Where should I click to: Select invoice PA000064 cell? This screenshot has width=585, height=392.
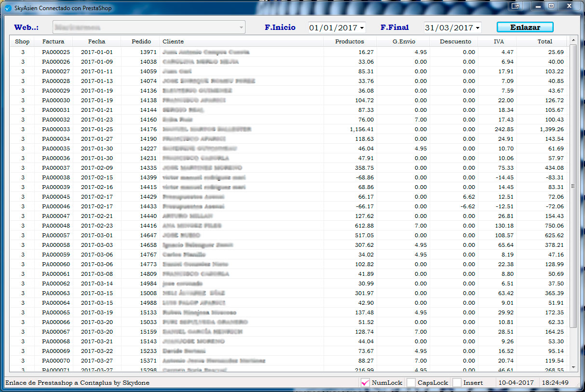click(x=56, y=303)
